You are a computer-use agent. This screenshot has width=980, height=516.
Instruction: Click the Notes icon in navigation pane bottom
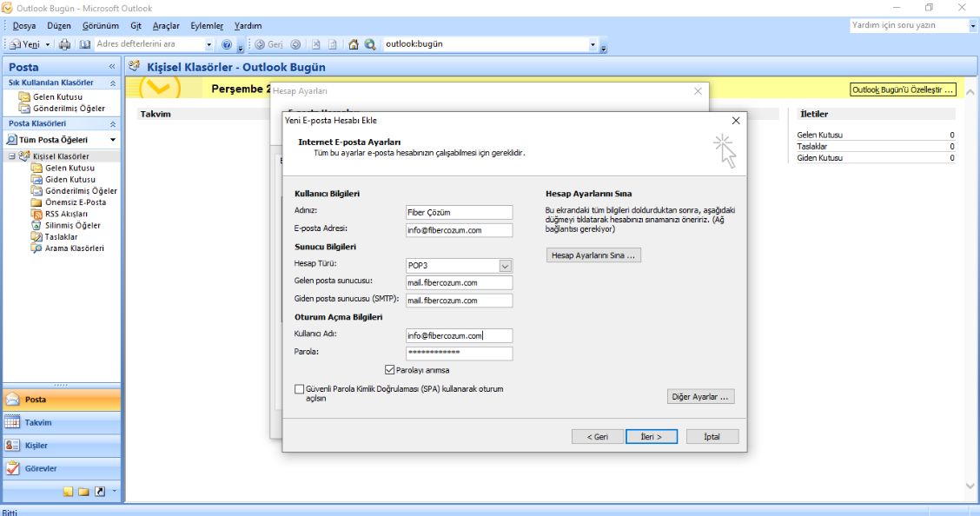[x=68, y=492]
